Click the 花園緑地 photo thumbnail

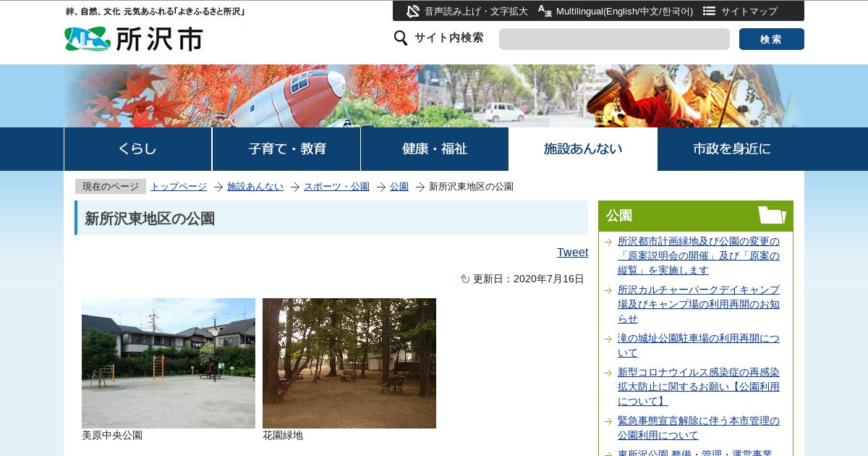click(349, 363)
